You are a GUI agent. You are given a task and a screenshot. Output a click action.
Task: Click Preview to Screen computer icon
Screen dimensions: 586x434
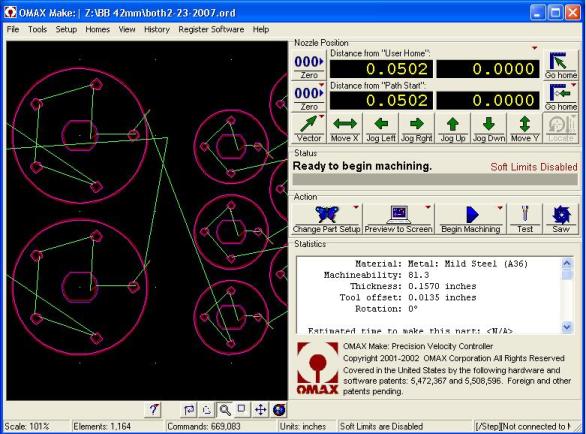(398, 214)
